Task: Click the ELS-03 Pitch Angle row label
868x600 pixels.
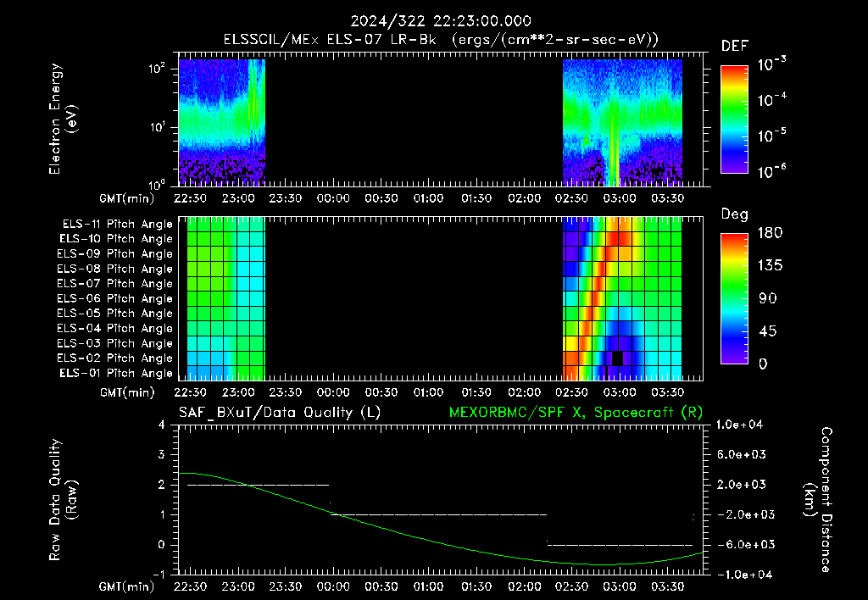Action: point(115,343)
